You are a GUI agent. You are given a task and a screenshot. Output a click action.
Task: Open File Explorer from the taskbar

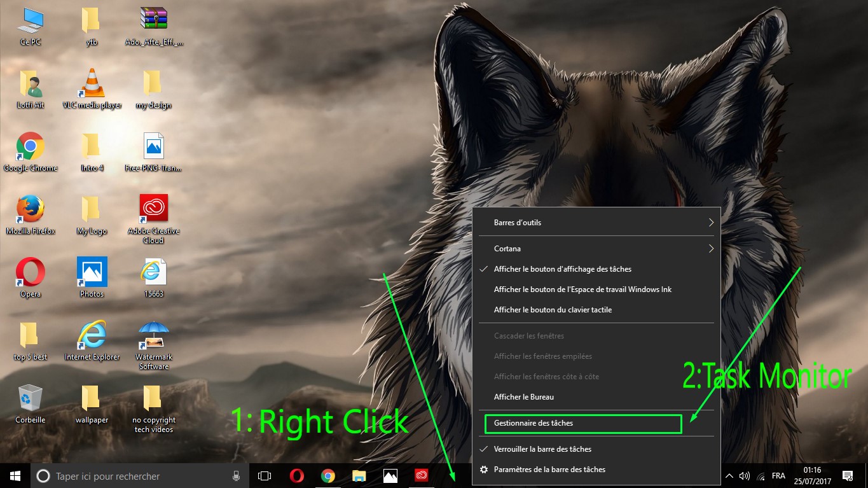(359, 475)
